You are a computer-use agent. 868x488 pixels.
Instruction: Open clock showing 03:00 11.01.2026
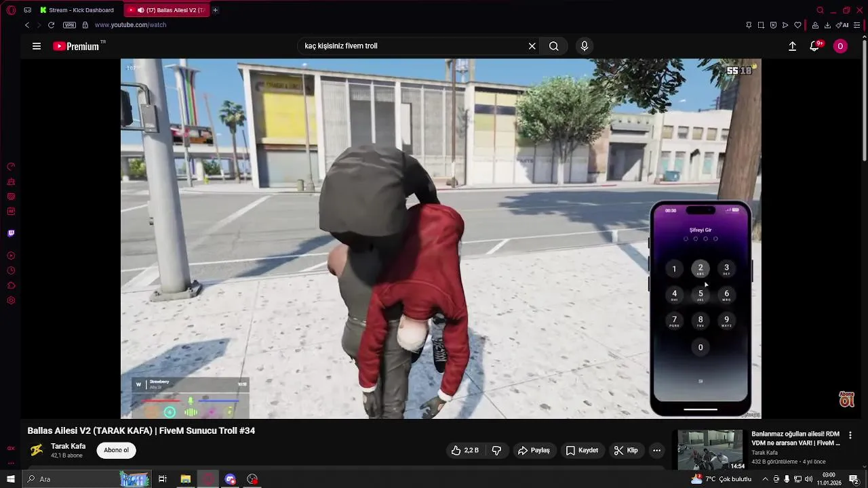click(829, 479)
